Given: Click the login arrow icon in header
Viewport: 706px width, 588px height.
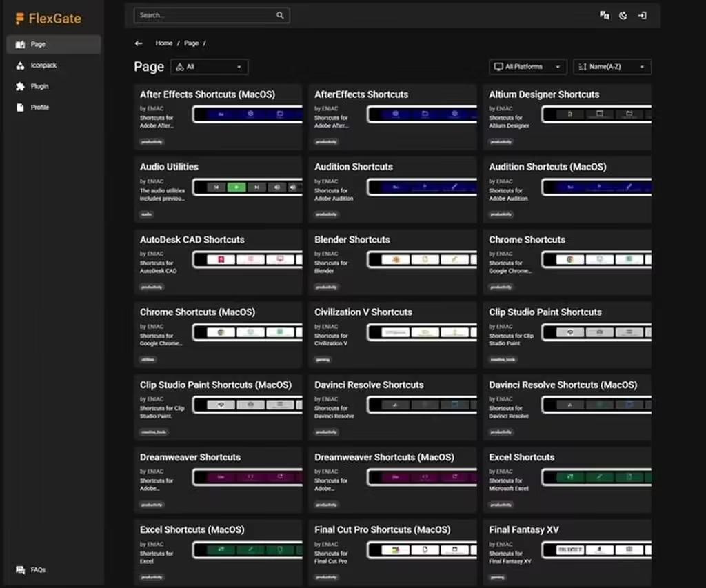Looking at the screenshot, I should (x=642, y=15).
